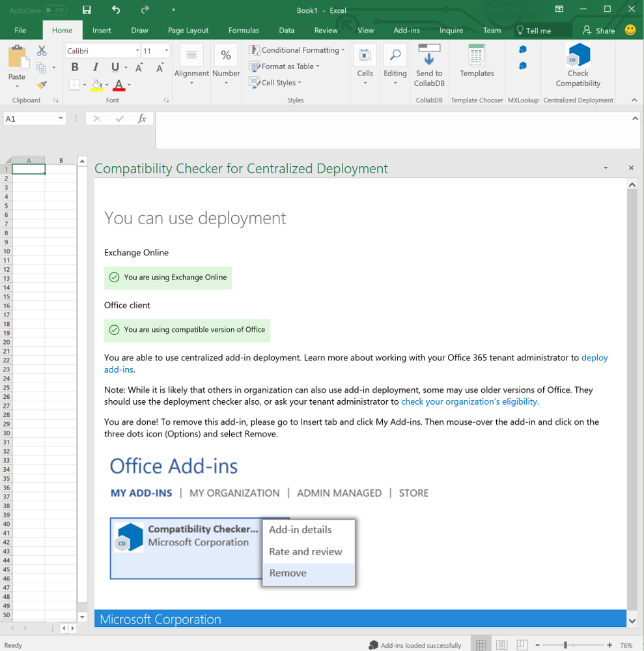Screen dimensions: 644x651
Task: Switch to the Insert tab
Action: [102, 31]
